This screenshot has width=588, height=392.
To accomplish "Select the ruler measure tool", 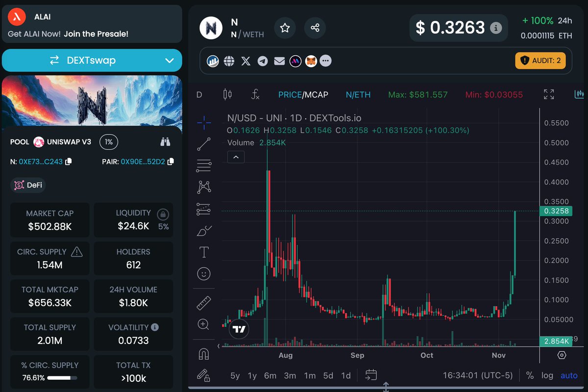I will [204, 303].
